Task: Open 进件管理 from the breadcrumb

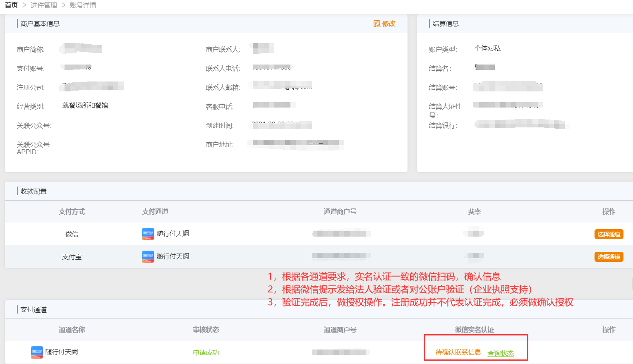Action: coord(44,5)
